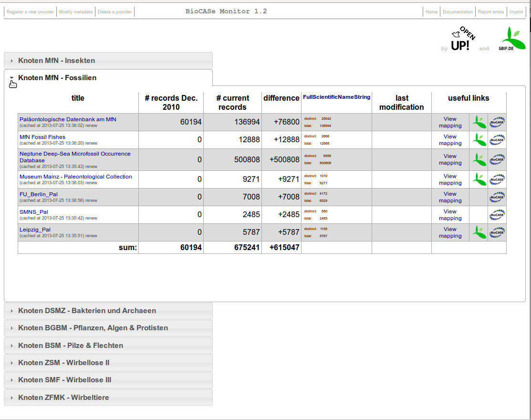Click GBIF leaf icon in MfN Fossil Fishes row
The height and width of the screenshot is (420, 531).
pyautogui.click(x=479, y=139)
